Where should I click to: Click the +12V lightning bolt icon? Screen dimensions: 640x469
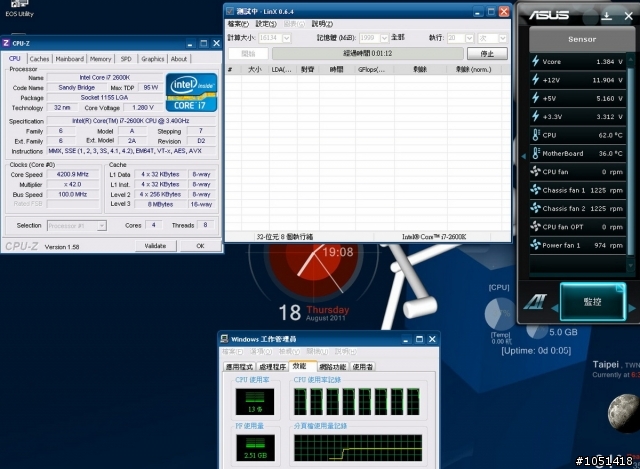click(536, 80)
